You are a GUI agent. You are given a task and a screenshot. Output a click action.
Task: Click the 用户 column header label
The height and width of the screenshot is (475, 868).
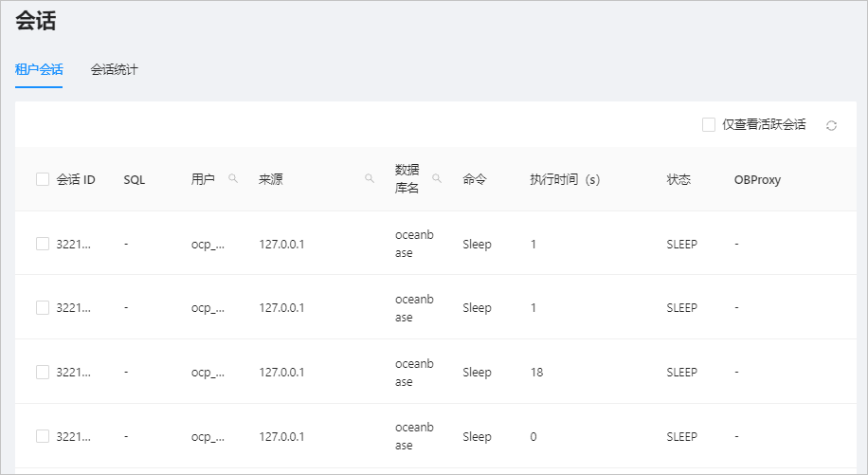click(x=203, y=179)
